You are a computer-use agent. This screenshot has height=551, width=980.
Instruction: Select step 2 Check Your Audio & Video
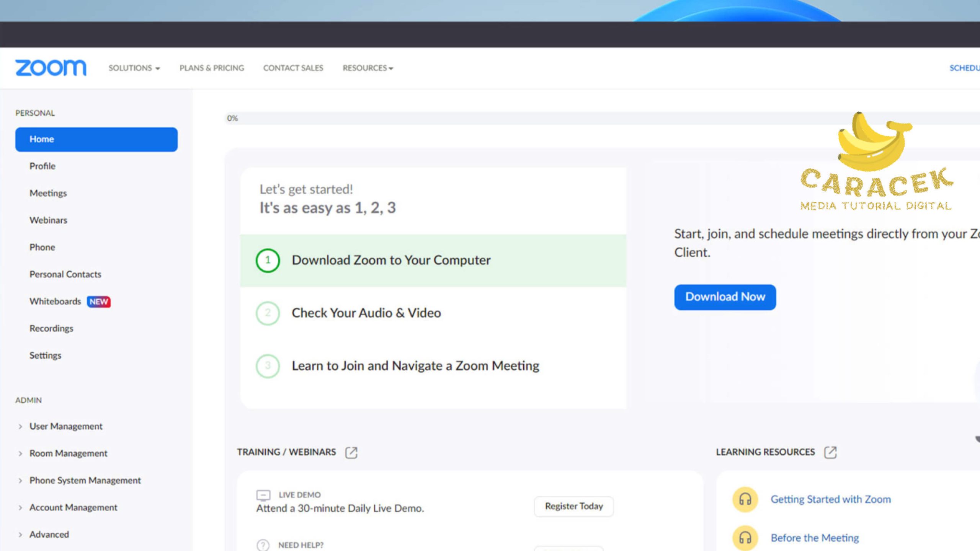click(x=366, y=313)
